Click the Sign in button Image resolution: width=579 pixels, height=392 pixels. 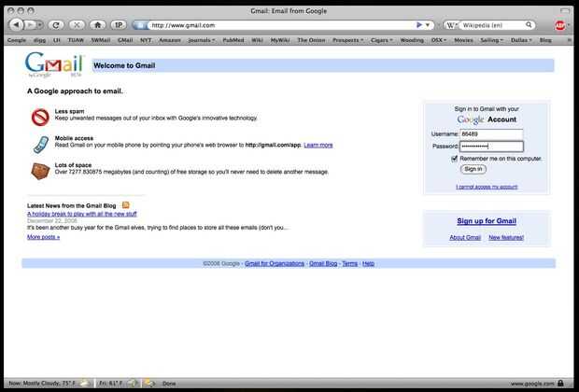pyautogui.click(x=473, y=169)
